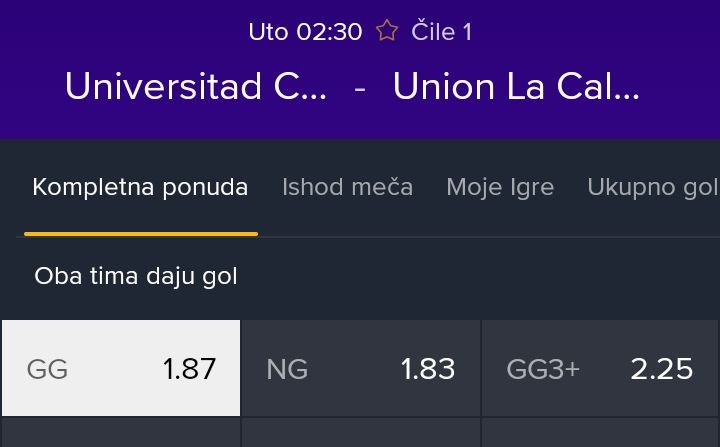Open the Čile 1 league link
720x447 pixels.
pyautogui.click(x=441, y=32)
